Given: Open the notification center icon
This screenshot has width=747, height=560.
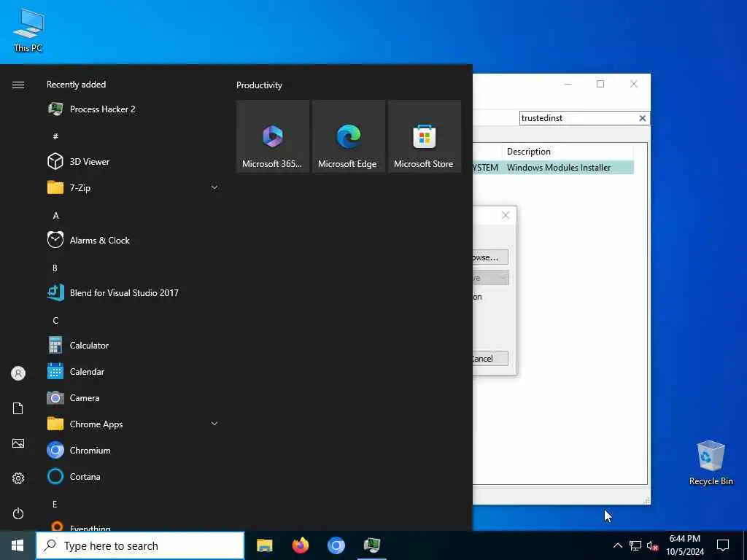Looking at the screenshot, I should [x=723, y=545].
